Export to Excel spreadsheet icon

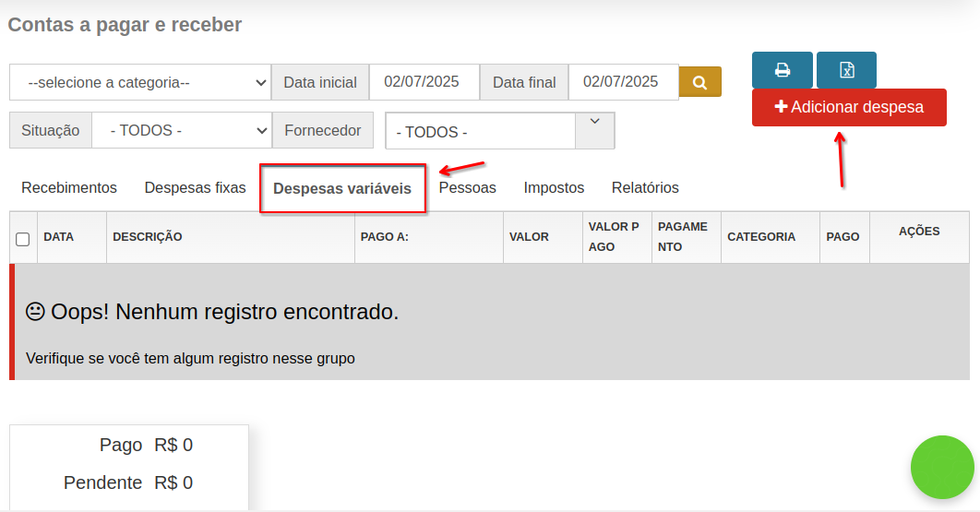[x=846, y=70]
